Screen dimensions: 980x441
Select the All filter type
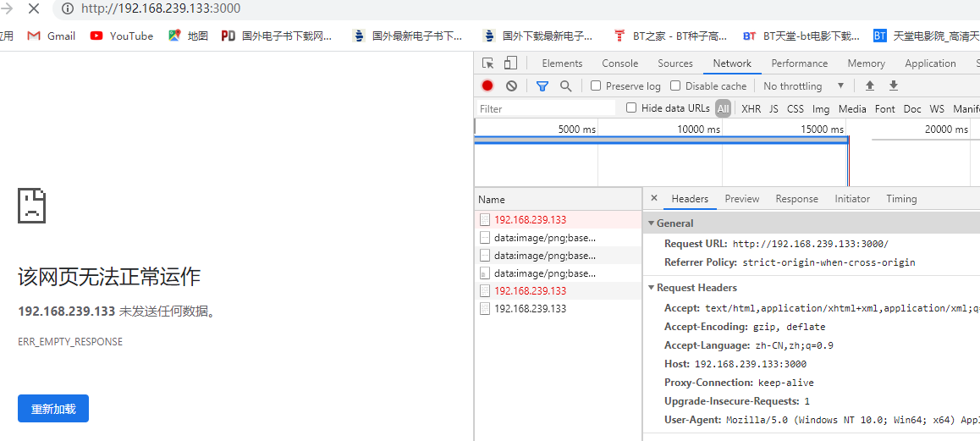(723, 109)
